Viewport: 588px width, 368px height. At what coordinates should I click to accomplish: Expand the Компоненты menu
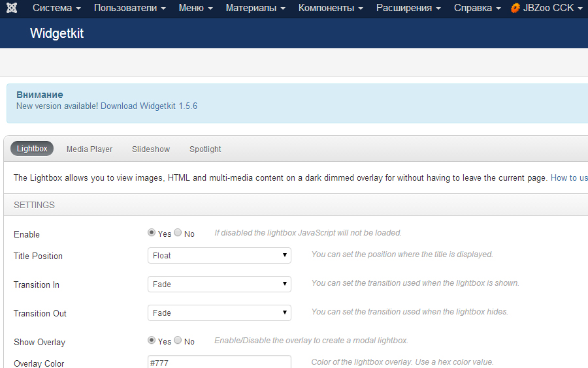[x=331, y=8]
